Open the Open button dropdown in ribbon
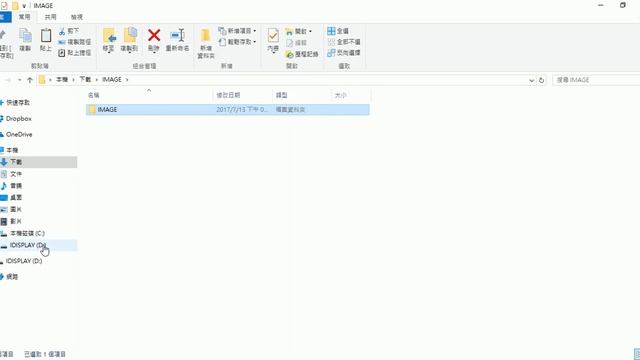The image size is (640, 360). point(311,31)
